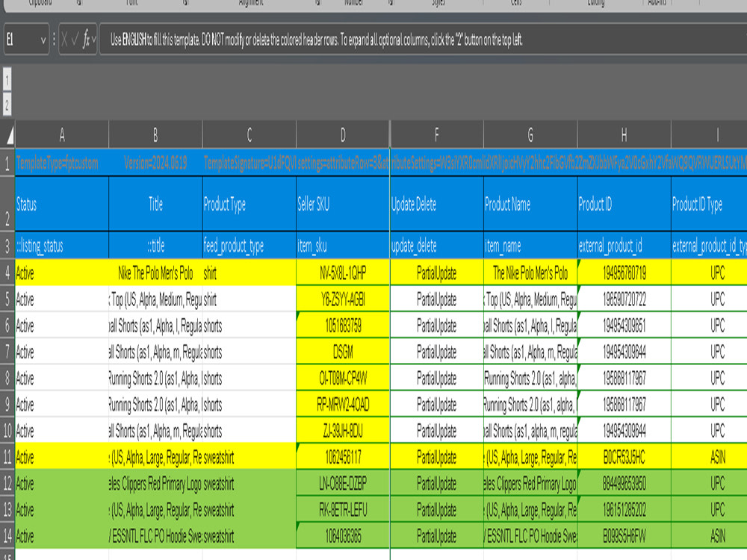
Task: Click SKU cell RK-8ETR-LEFU
Action: pyautogui.click(x=343, y=509)
